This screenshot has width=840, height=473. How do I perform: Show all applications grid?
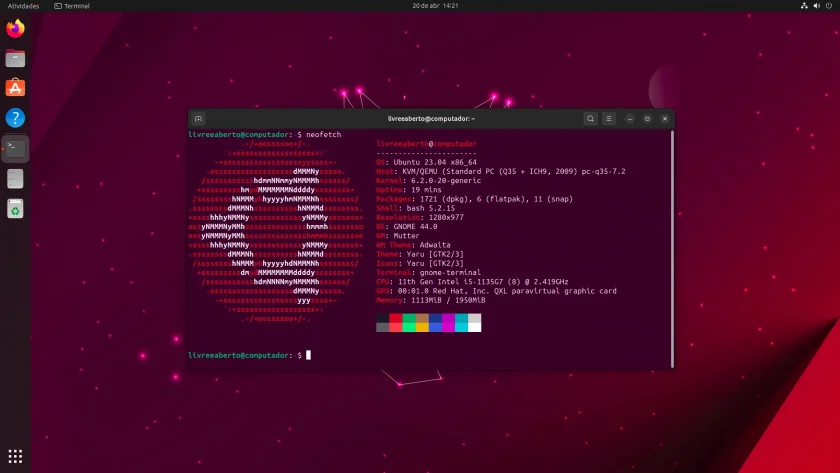pyautogui.click(x=15, y=456)
